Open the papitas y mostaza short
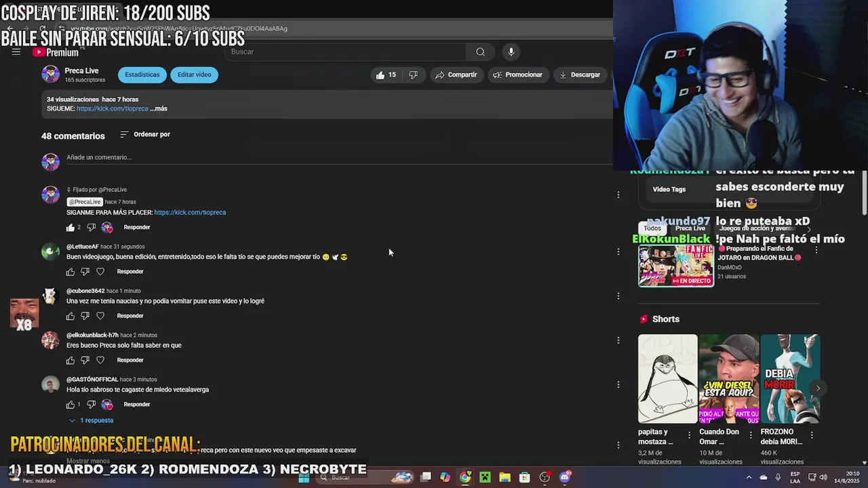868x488 pixels. [667, 379]
